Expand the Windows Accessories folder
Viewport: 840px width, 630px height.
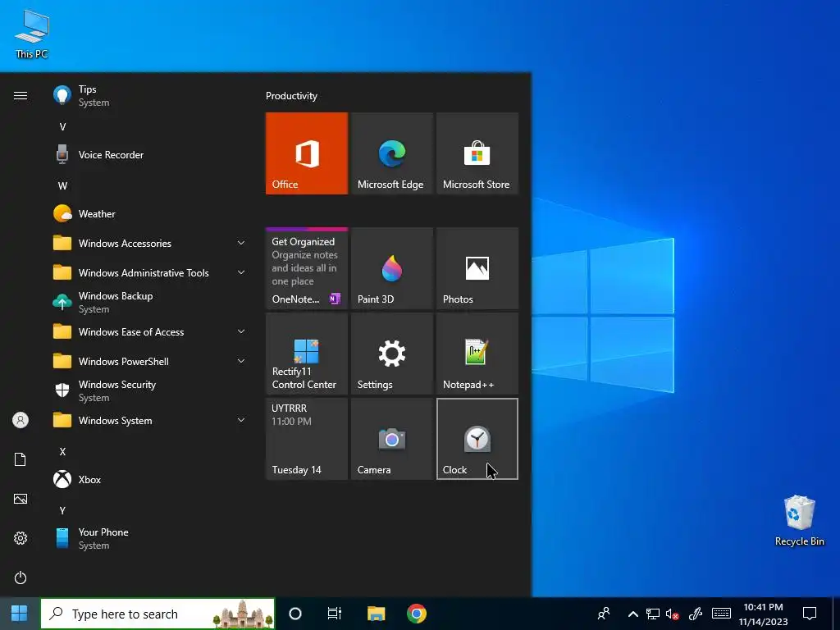(150, 243)
